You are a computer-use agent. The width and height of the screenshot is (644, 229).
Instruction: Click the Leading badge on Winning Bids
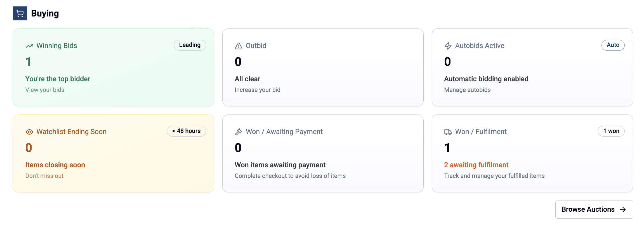[x=190, y=45]
